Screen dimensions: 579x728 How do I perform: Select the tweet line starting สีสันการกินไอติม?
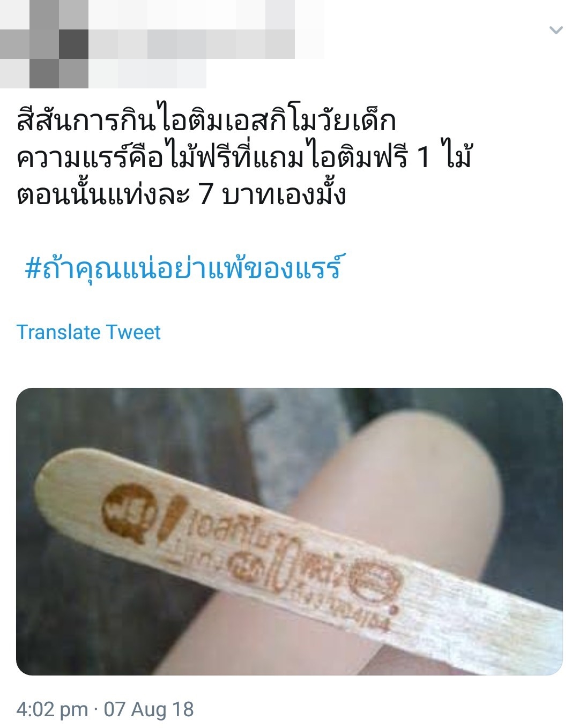click(x=206, y=121)
